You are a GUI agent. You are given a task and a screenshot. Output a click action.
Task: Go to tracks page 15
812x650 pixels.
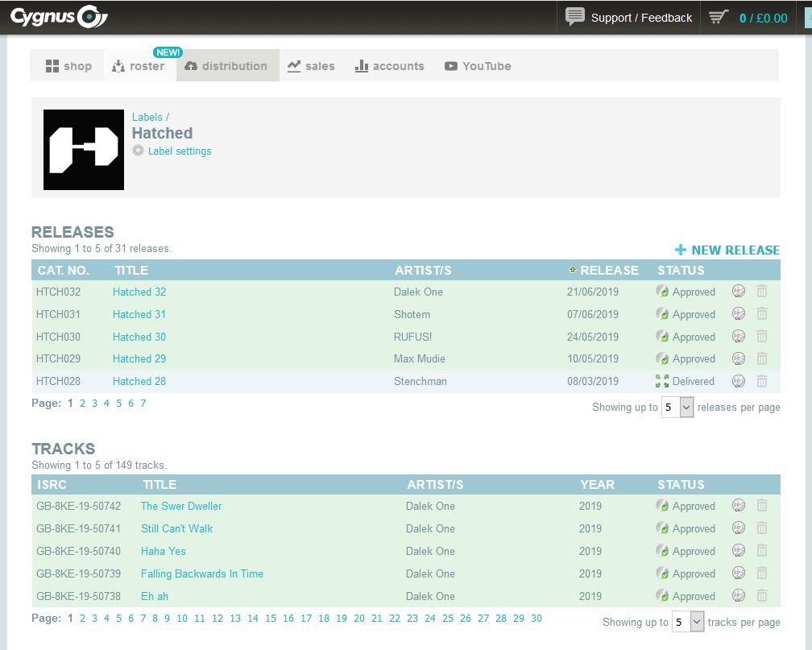click(271, 618)
